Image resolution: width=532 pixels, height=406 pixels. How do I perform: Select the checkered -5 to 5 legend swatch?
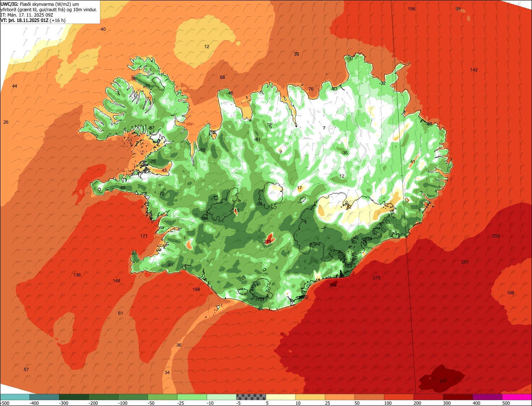click(251, 397)
